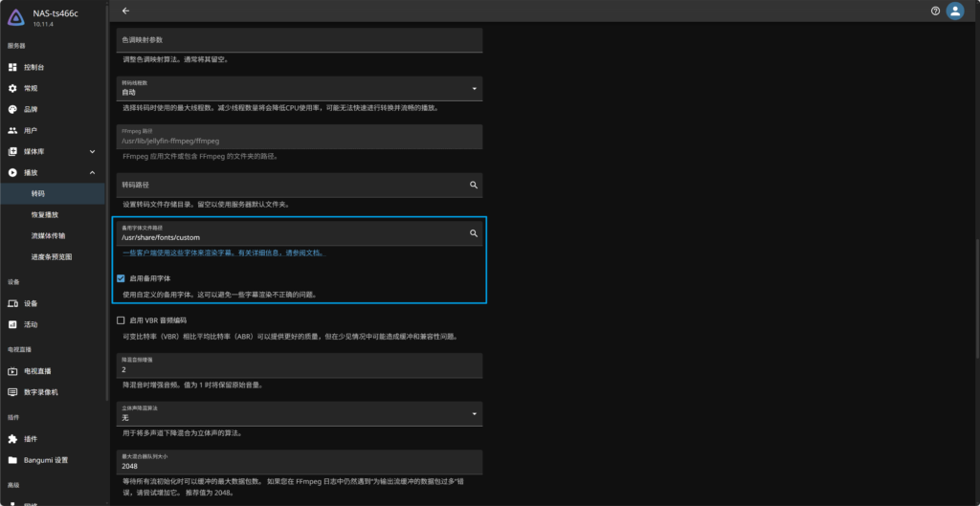Click the 降混音频增强 input field
The image size is (980, 506).
[x=299, y=365]
